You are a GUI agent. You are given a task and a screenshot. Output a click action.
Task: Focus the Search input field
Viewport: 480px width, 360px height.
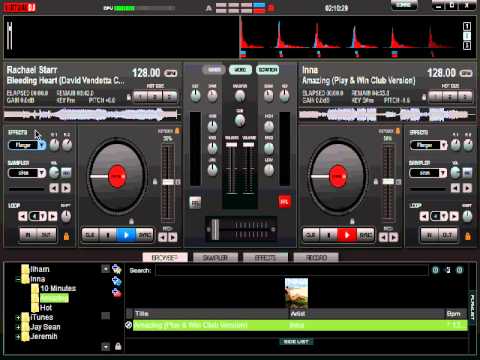point(292,270)
